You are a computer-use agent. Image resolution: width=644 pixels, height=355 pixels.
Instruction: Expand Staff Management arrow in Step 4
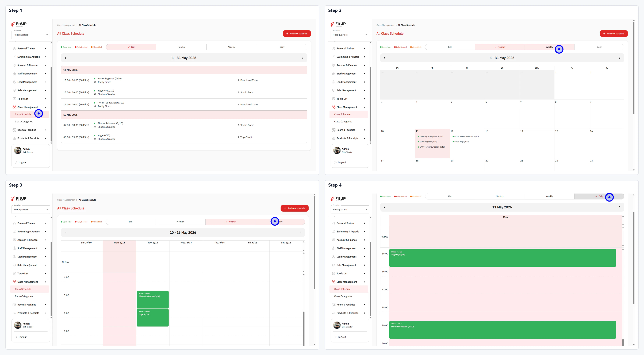(365, 248)
